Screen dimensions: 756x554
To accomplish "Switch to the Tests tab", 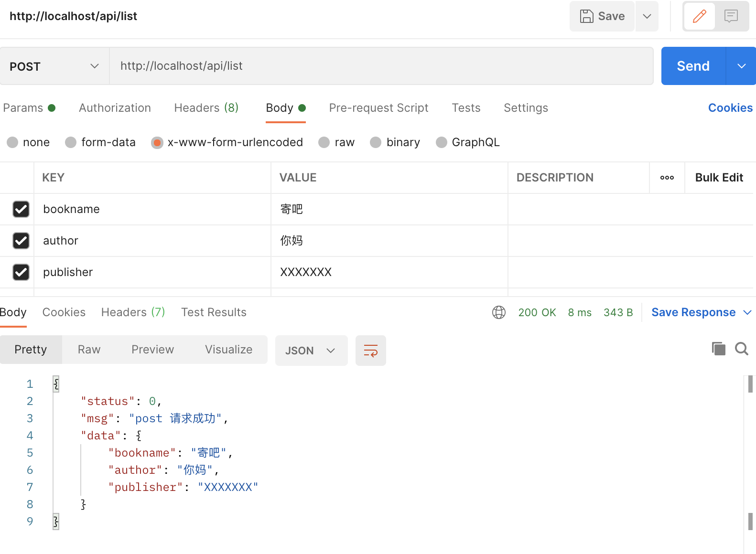I will click(x=466, y=108).
